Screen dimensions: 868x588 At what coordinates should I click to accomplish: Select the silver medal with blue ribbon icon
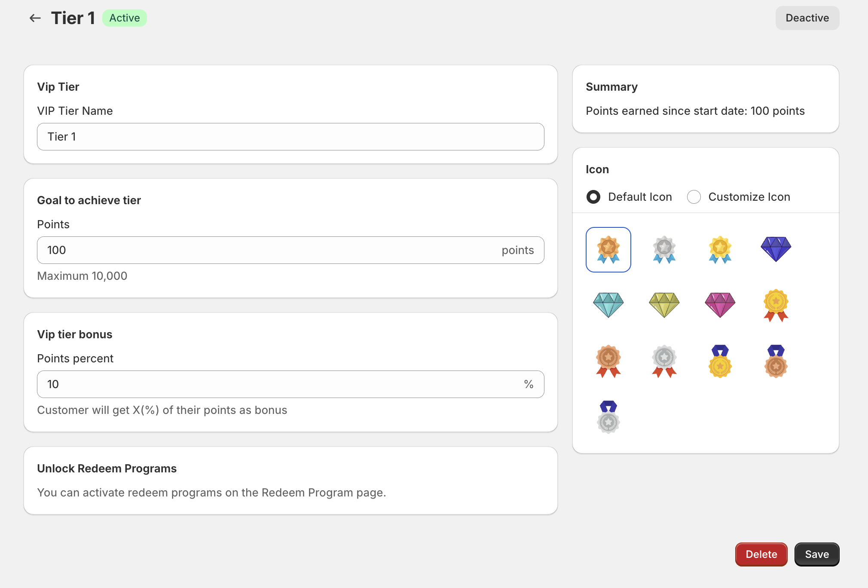coord(664,250)
